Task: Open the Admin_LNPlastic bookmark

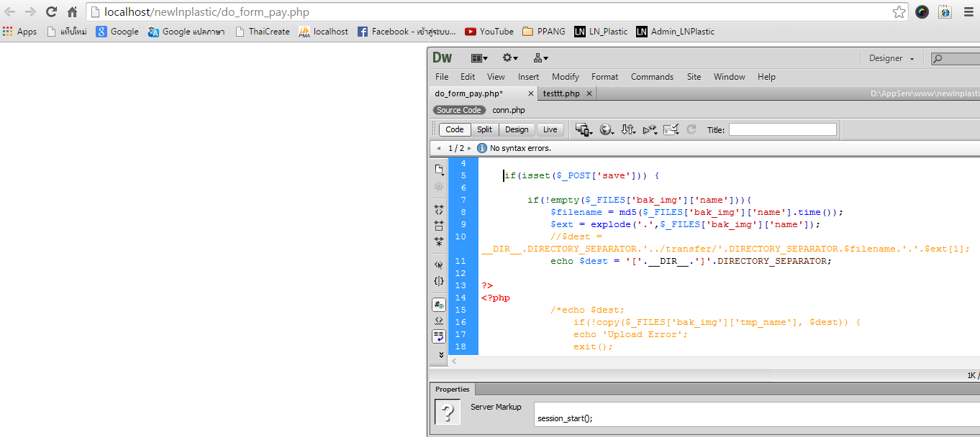Action: [676, 32]
